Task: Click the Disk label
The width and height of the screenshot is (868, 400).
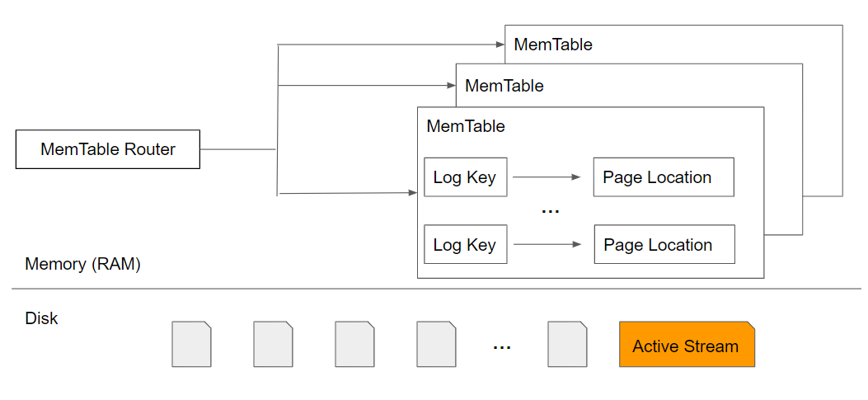Action: click(x=41, y=318)
